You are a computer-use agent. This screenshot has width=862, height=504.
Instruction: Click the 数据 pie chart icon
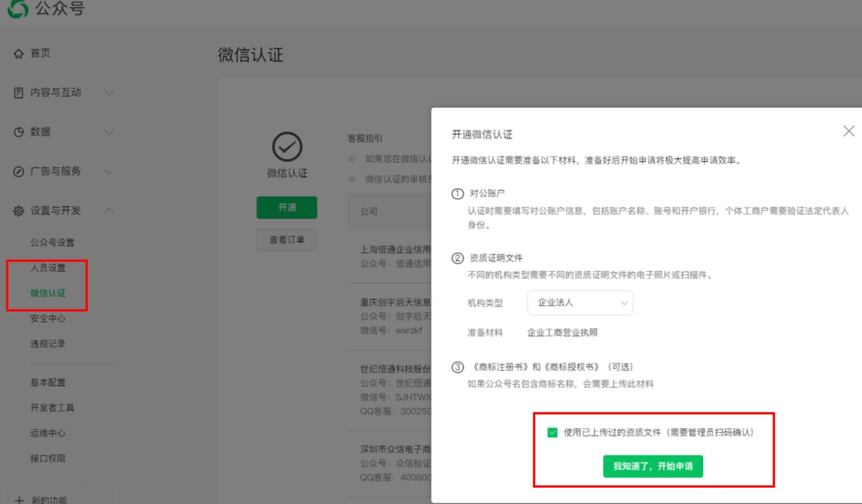pyautogui.click(x=19, y=132)
